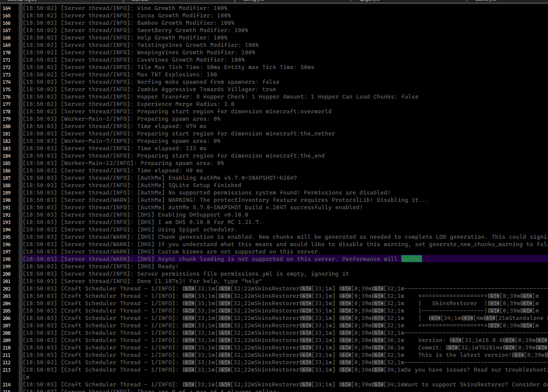Click the "[DHS] Ready!" message

(158, 267)
